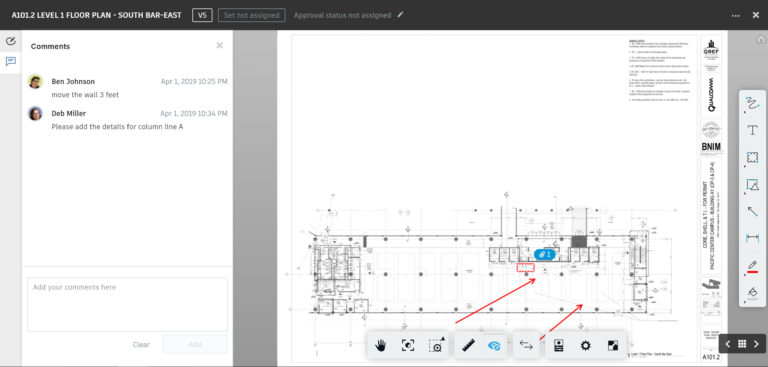Select the zoom window tool
Image resolution: width=768 pixels, height=367 pixels.
[x=435, y=345]
